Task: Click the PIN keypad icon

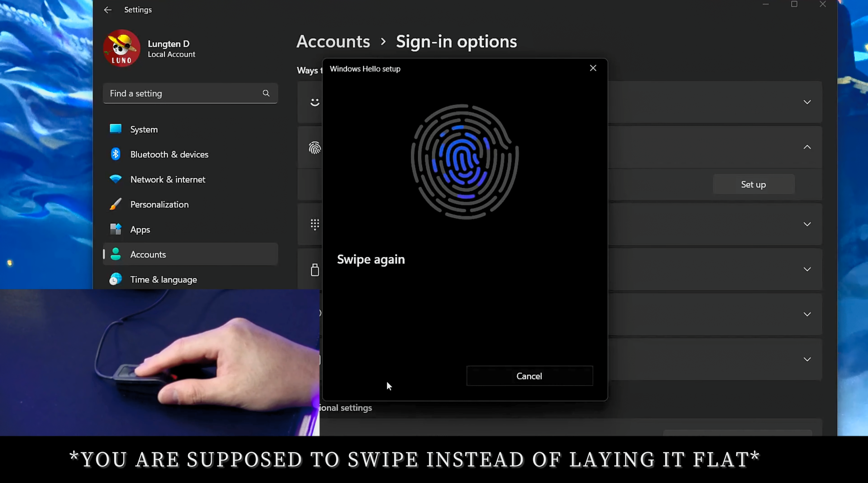Action: pyautogui.click(x=315, y=224)
